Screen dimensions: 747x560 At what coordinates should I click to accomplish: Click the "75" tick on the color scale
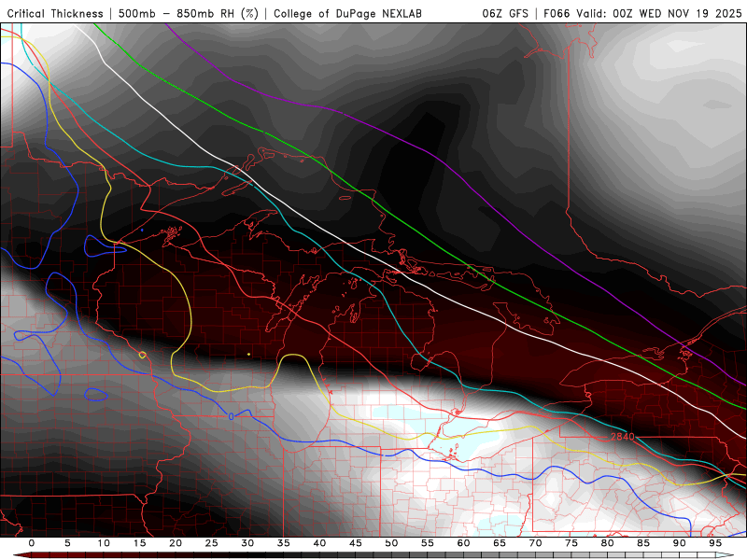click(x=571, y=543)
